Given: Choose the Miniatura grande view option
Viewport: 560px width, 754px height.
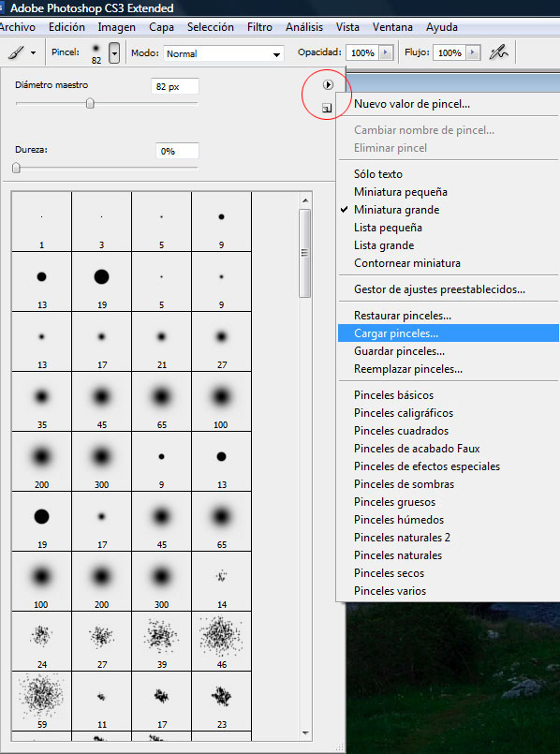Looking at the screenshot, I should coord(396,210).
